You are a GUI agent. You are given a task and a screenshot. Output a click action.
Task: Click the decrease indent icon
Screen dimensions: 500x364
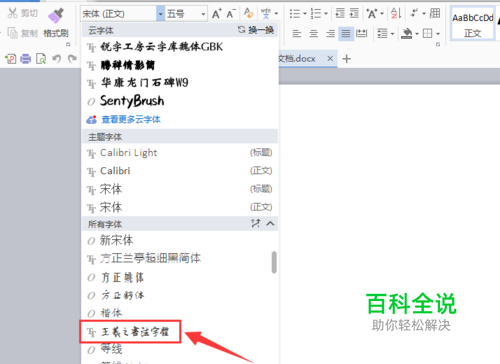340,13
